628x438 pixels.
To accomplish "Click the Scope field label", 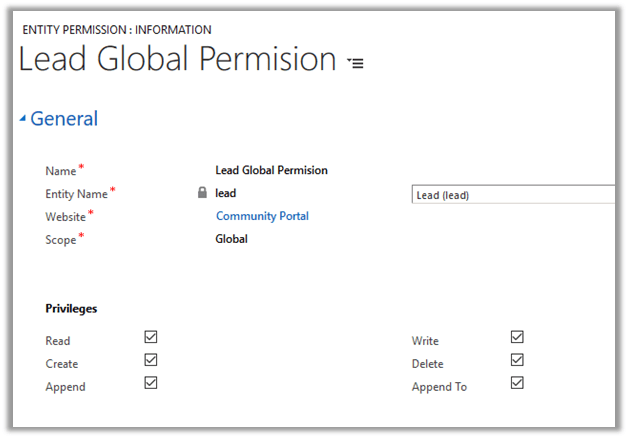I will click(x=60, y=240).
